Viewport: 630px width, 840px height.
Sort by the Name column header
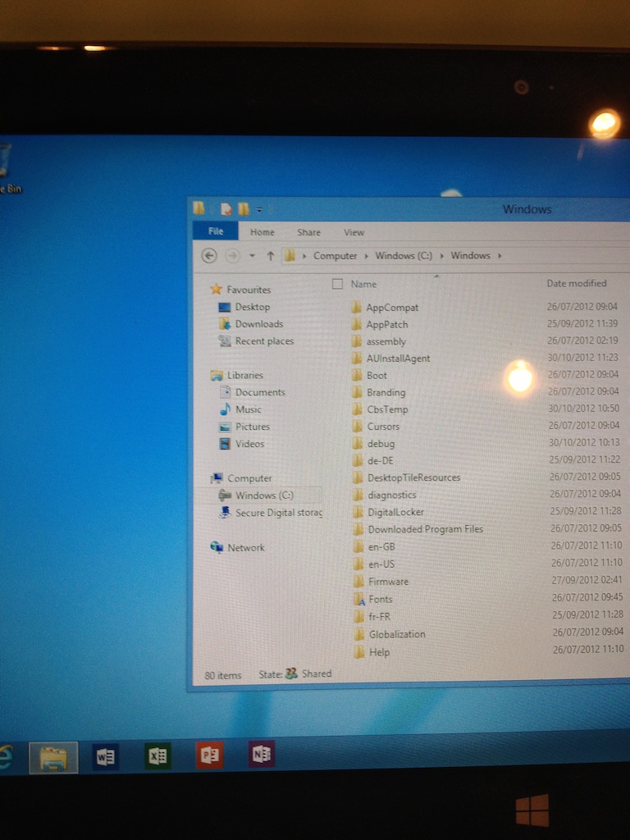[363, 284]
